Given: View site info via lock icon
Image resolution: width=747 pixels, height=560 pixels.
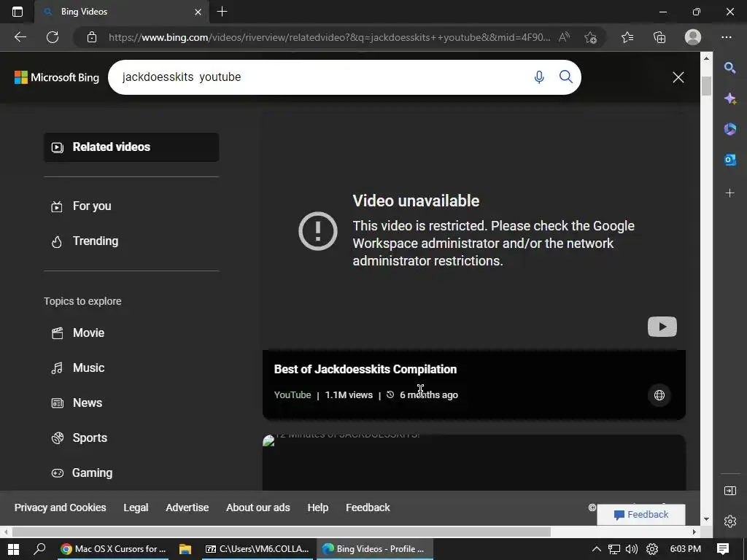Looking at the screenshot, I should pyautogui.click(x=92, y=37).
